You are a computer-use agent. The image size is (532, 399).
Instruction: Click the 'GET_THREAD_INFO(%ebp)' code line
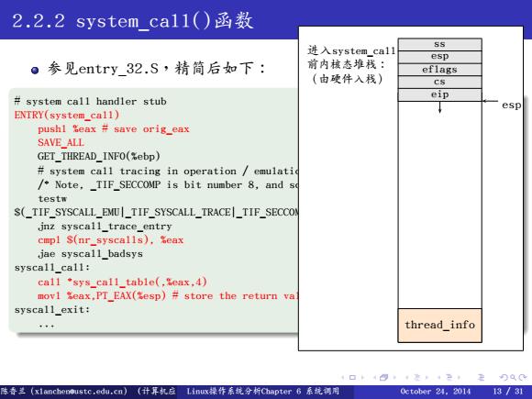(99, 157)
